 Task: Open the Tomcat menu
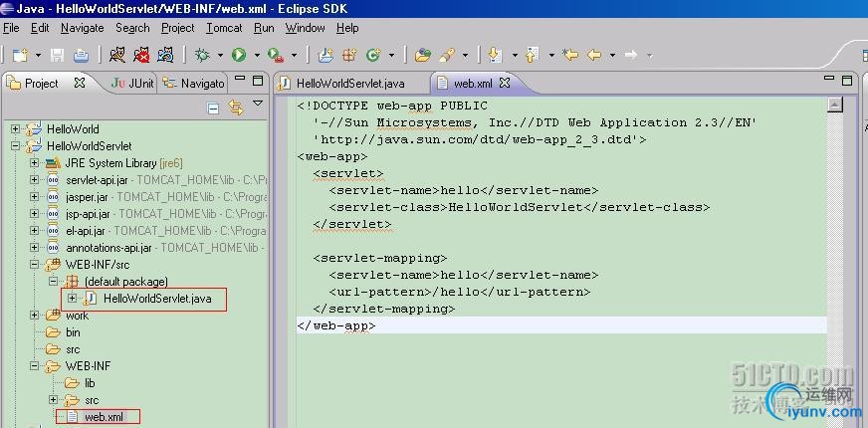[224, 28]
